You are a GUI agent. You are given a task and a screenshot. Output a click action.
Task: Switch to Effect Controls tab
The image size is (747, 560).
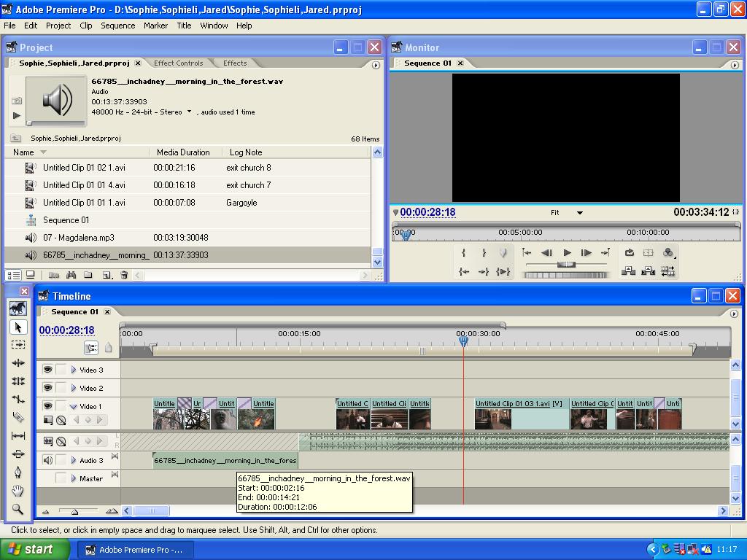[x=178, y=63]
